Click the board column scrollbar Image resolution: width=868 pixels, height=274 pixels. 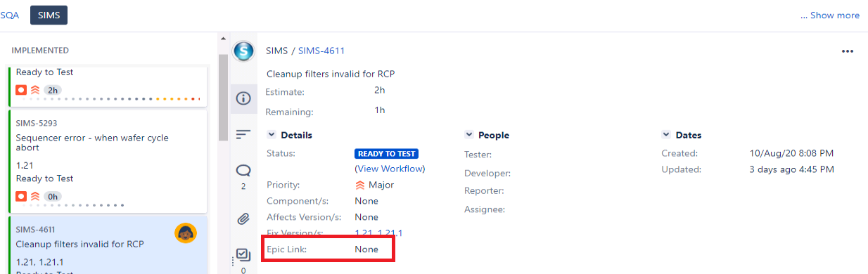[223, 98]
